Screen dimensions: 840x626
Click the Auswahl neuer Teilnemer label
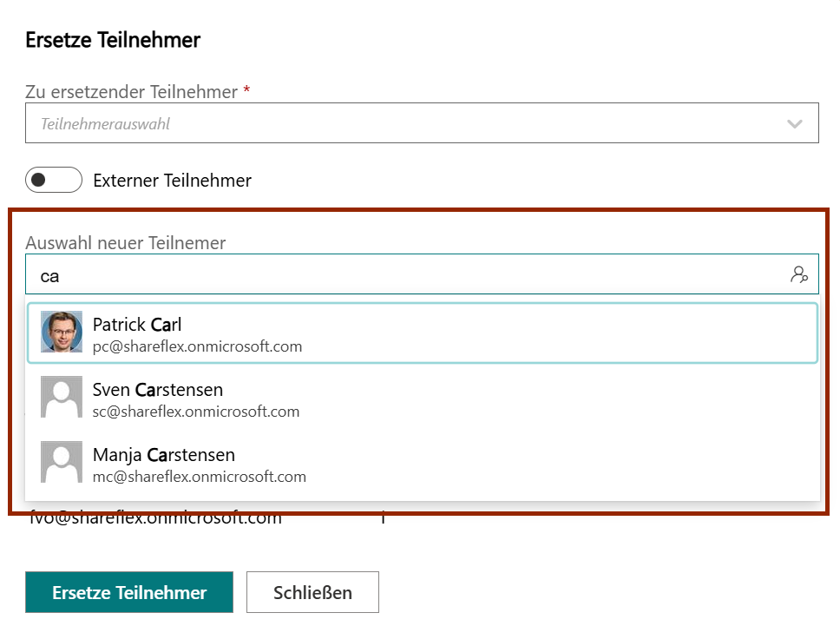pyautogui.click(x=126, y=243)
